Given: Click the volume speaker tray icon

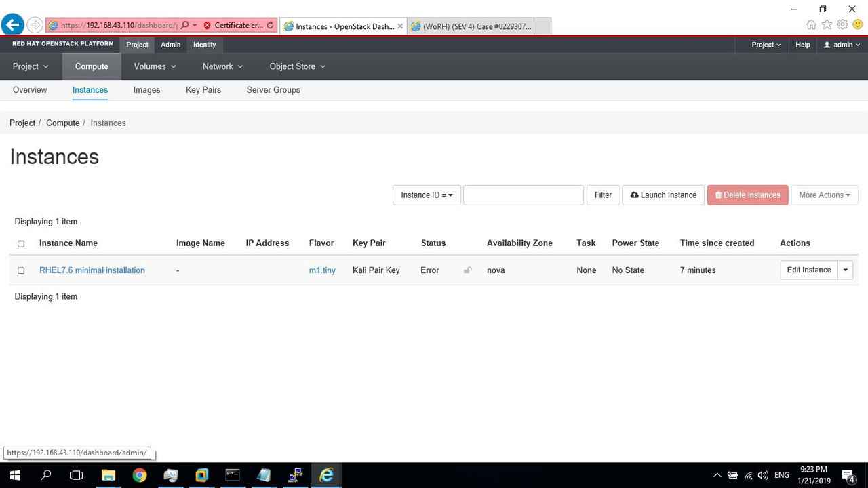Looking at the screenshot, I should 763,475.
